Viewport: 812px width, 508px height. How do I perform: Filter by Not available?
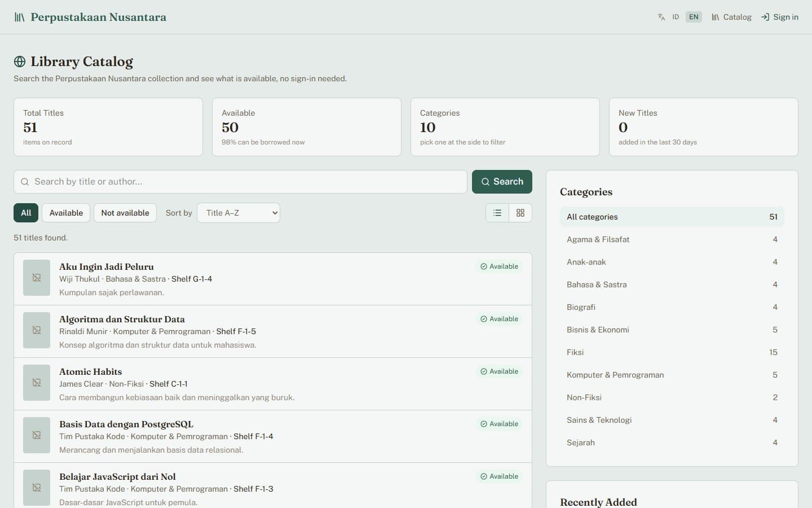(125, 213)
